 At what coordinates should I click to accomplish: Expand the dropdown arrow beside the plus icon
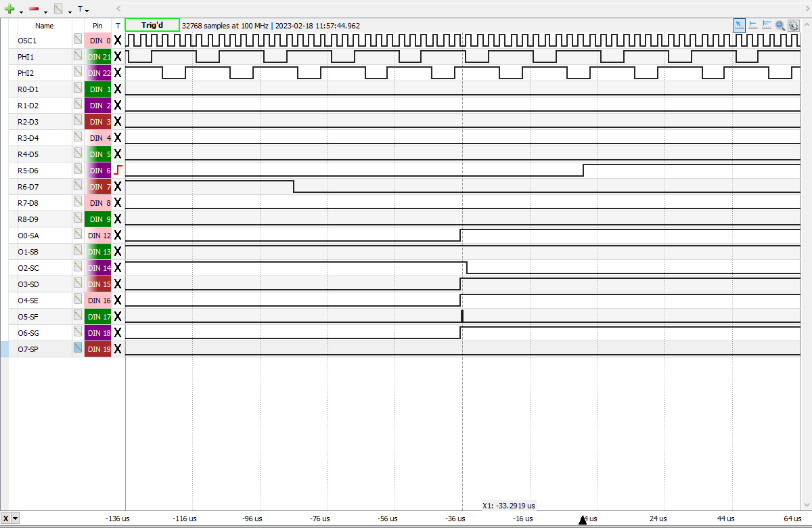point(21,12)
